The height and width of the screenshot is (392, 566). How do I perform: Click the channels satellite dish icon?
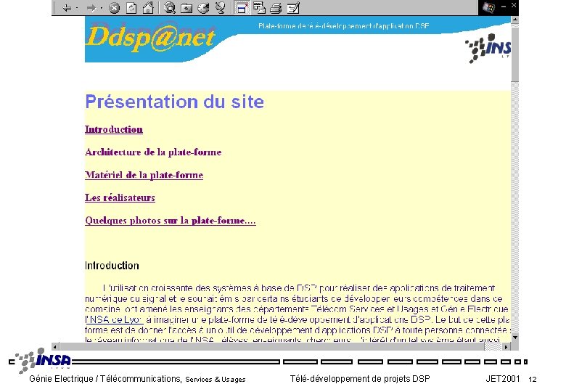click(x=220, y=7)
